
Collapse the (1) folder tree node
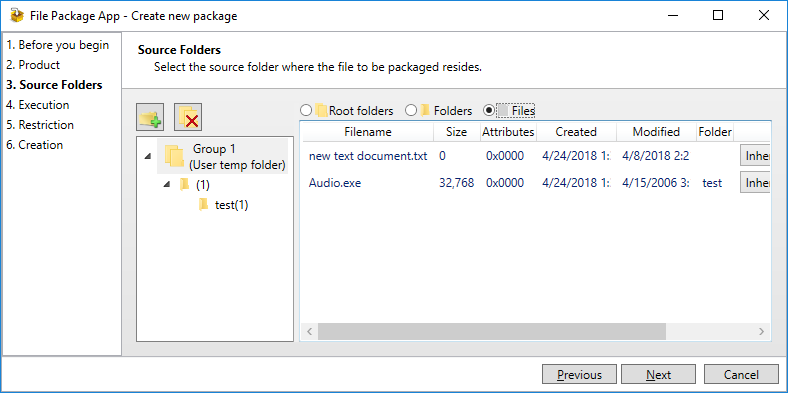tap(167, 185)
